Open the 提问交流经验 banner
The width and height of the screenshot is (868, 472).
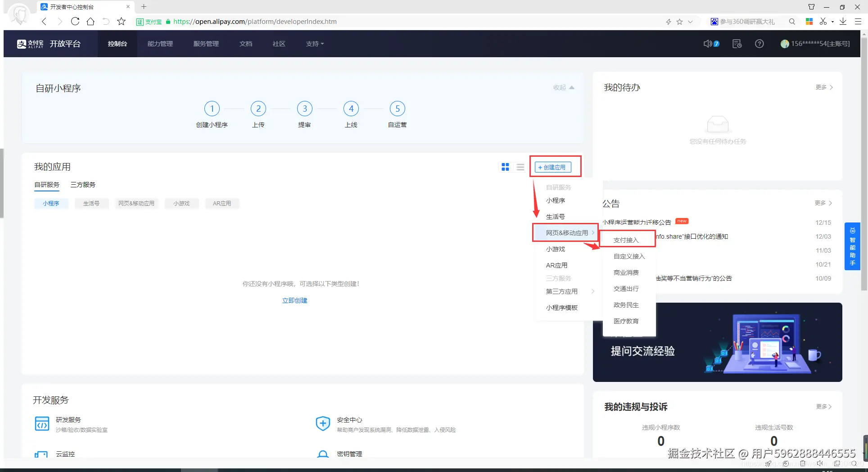717,342
